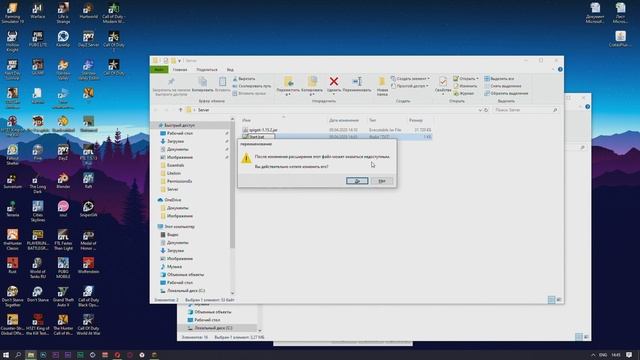This screenshot has width=640, height=360.
Task: Open Загрузки under Быстрый доступ
Action: pyautogui.click(x=176, y=141)
